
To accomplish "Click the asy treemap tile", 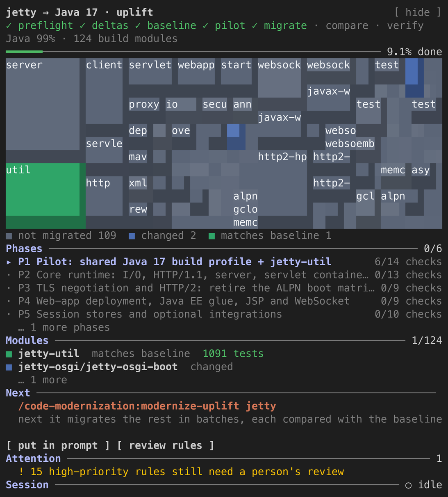I will tap(421, 170).
